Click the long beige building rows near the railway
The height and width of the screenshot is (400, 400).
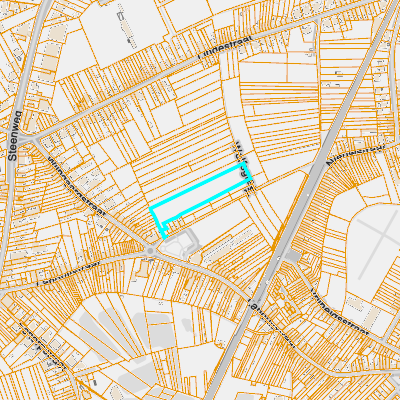[x=228, y=247]
